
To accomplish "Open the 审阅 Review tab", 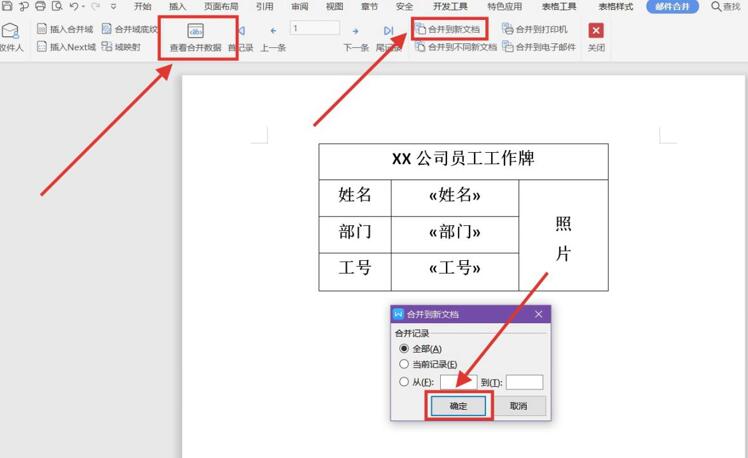I will tap(300, 7).
